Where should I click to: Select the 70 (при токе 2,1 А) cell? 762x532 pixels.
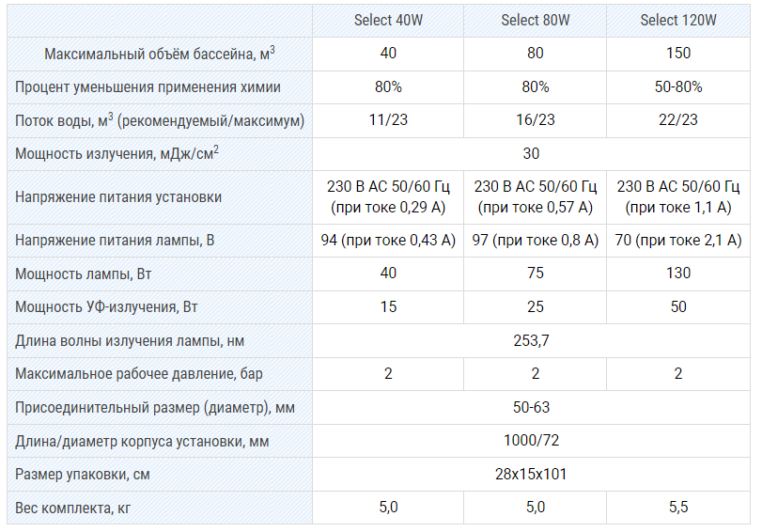pos(678,241)
